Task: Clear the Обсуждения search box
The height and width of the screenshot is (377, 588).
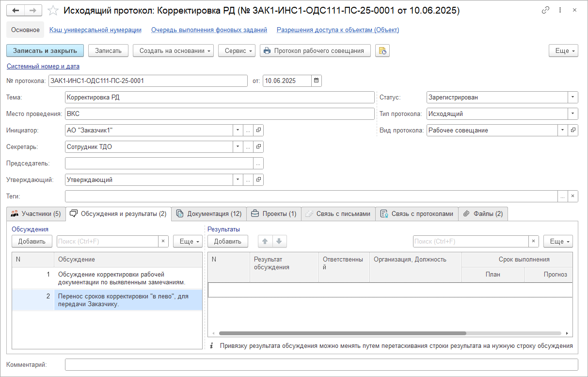Action: point(163,241)
